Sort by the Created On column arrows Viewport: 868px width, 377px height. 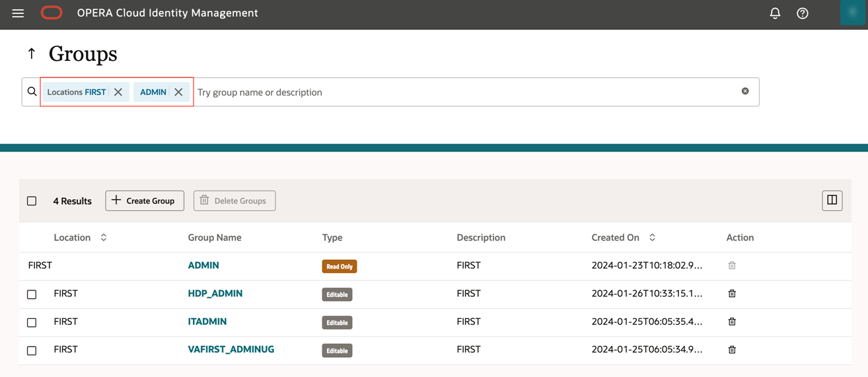coord(652,237)
